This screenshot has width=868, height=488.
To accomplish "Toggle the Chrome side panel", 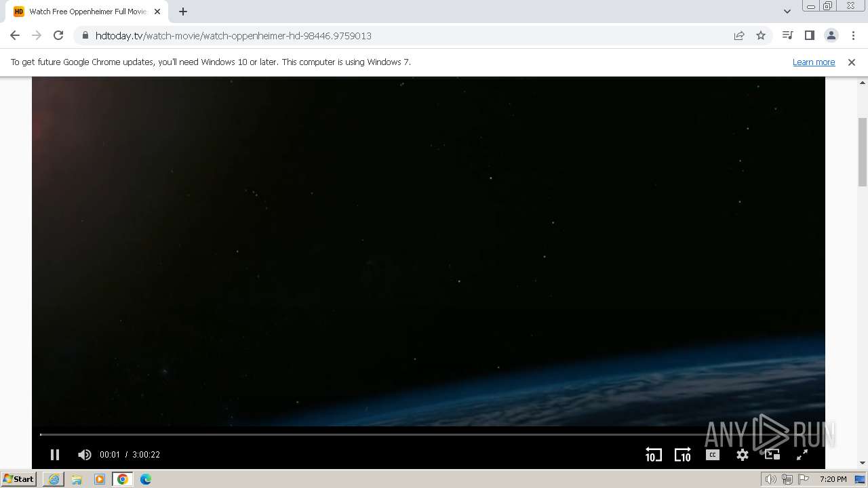I will 809,35.
